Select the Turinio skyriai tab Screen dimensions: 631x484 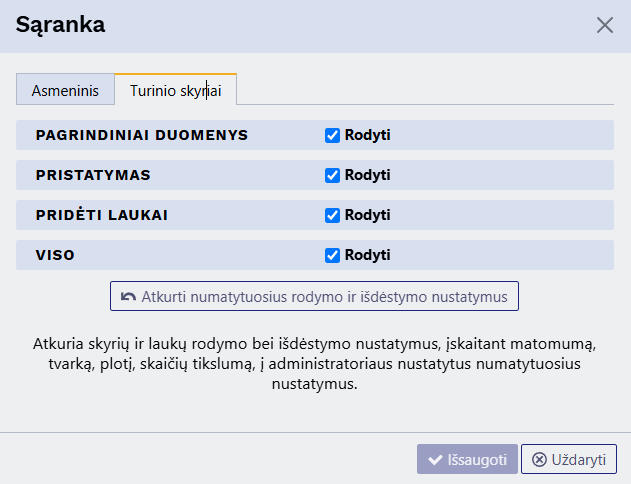tap(175, 89)
